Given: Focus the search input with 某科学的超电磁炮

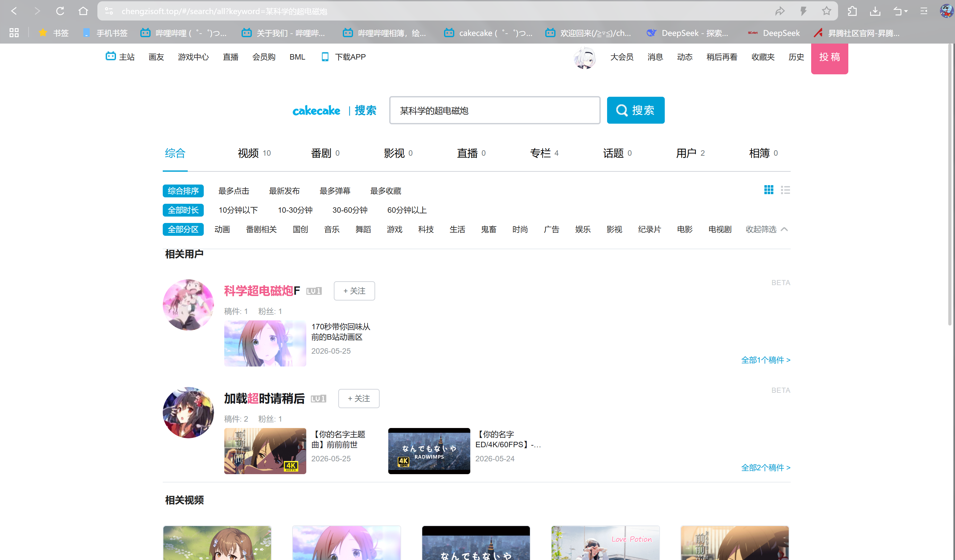Looking at the screenshot, I should [495, 110].
